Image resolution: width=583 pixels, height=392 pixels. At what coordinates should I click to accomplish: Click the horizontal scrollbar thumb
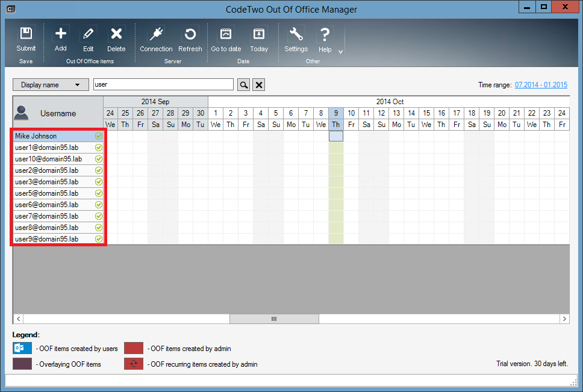coord(274,319)
